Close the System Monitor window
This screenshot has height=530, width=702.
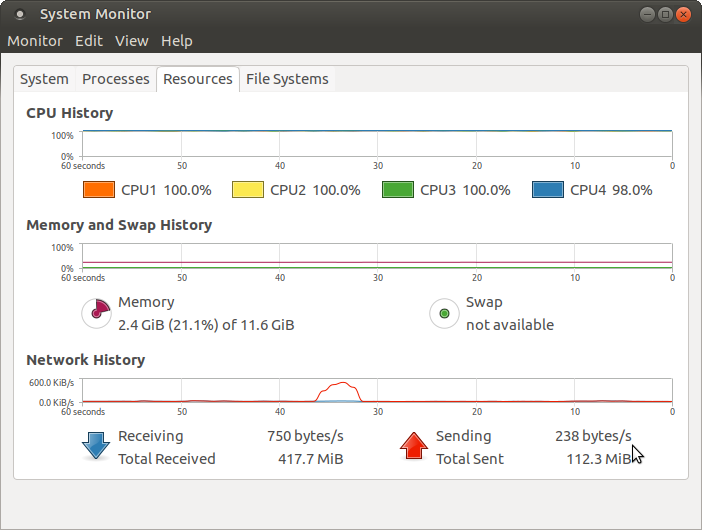click(x=684, y=14)
